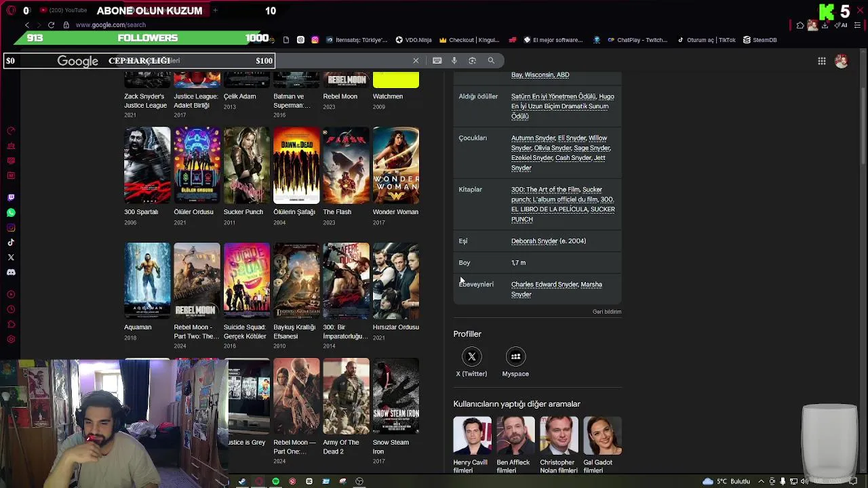Open the 300 Spartalı movie poster
The width and height of the screenshot is (868, 488).
coord(147,165)
